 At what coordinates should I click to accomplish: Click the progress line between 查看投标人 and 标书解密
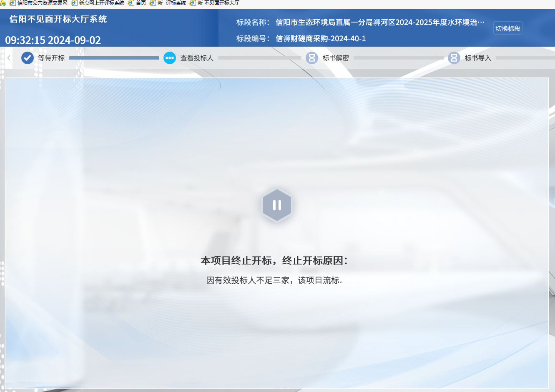259,58
